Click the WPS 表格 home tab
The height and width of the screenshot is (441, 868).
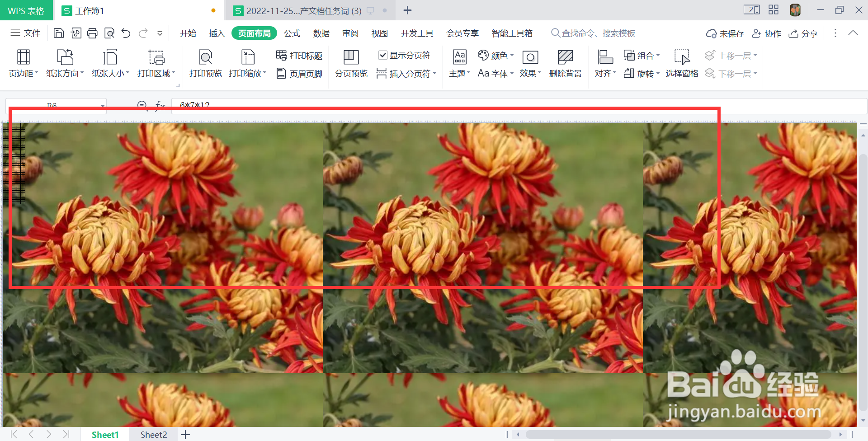coord(26,10)
